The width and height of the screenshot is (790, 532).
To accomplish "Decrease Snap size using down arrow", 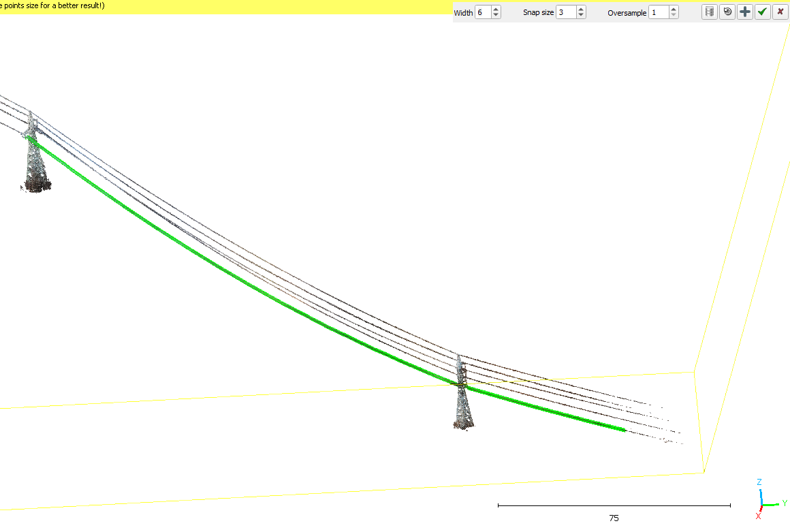I will pyautogui.click(x=580, y=16).
